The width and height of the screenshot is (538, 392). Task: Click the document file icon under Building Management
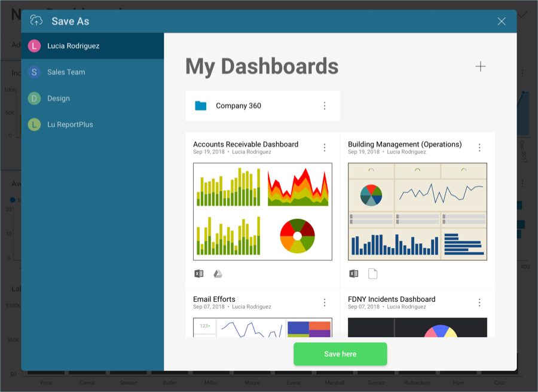(x=373, y=274)
